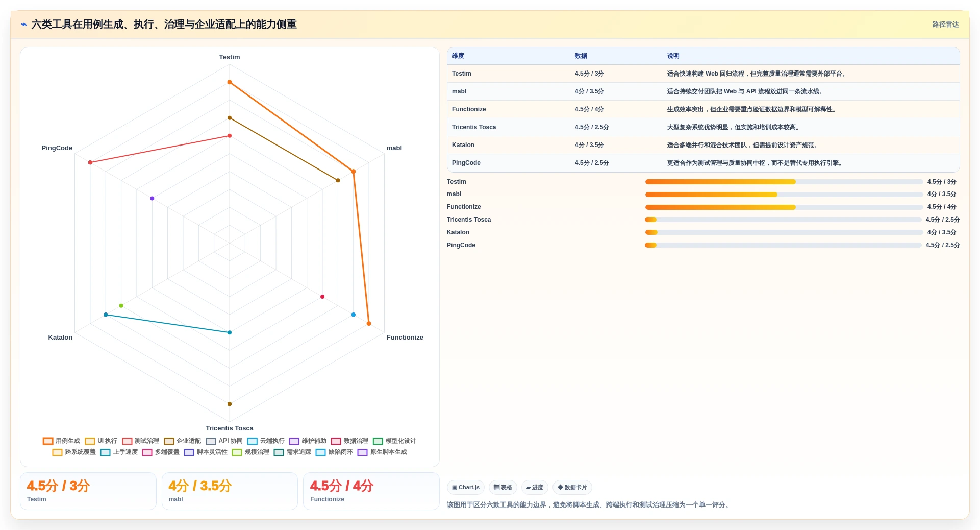Toggle the 需求追踪 legend entry
980x530 pixels.
click(x=292, y=452)
